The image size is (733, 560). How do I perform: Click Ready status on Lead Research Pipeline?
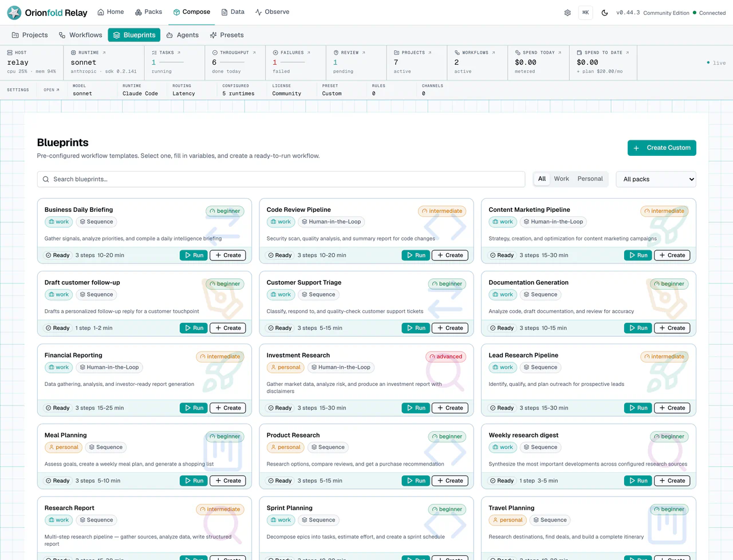(x=502, y=408)
